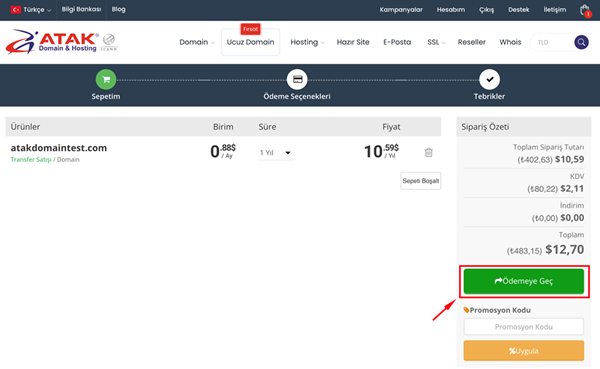600x369 pixels.
Task: Click the red Fırsat badge
Action: 250,29
